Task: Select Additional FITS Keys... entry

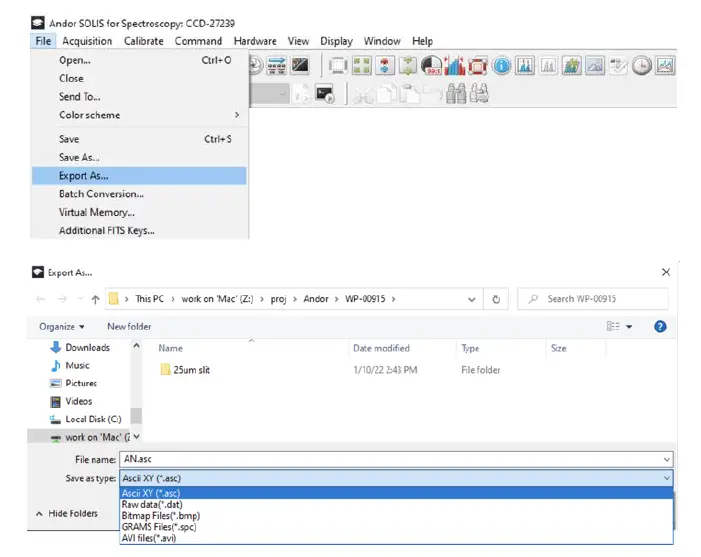Action: 139,231
